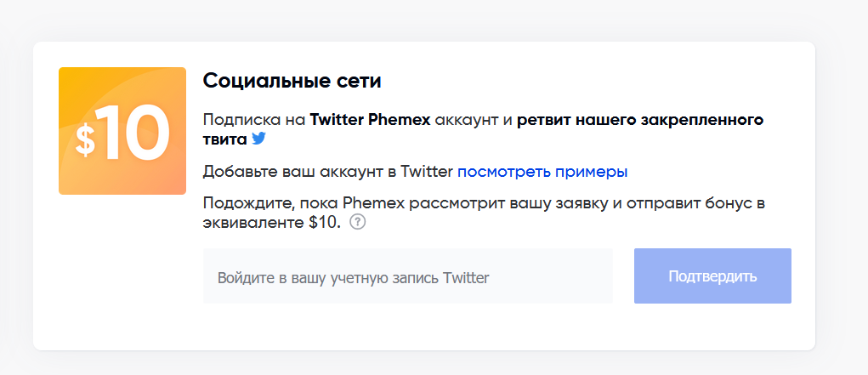Viewport: 868px width, 375px height.
Task: Click the orange $10 reward badge
Action: 122,131
